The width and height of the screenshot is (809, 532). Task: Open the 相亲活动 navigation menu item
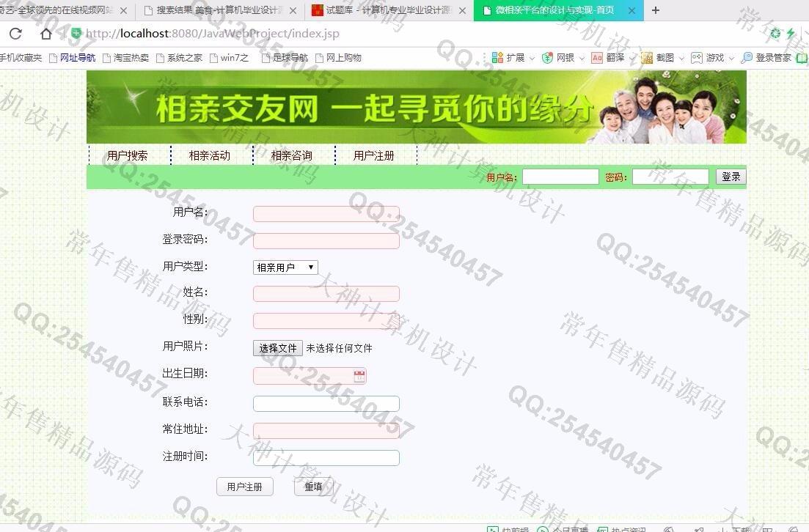pyautogui.click(x=209, y=155)
